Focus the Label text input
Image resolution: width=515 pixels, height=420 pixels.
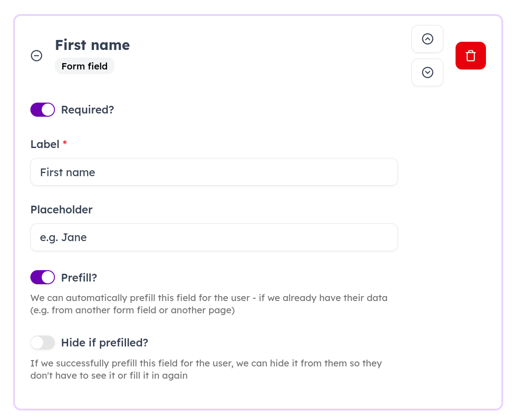click(x=214, y=172)
